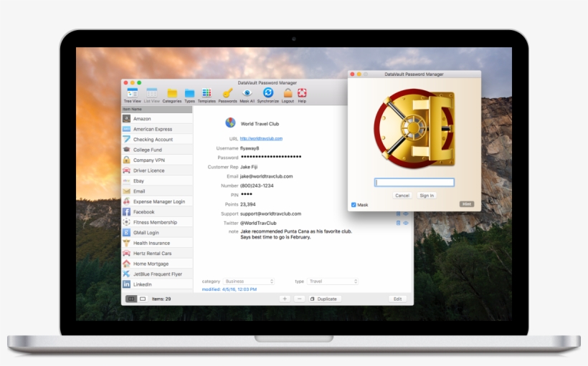Toggle eye icon on Twitter row
Viewport: 588px width, 366px height.
(x=406, y=223)
